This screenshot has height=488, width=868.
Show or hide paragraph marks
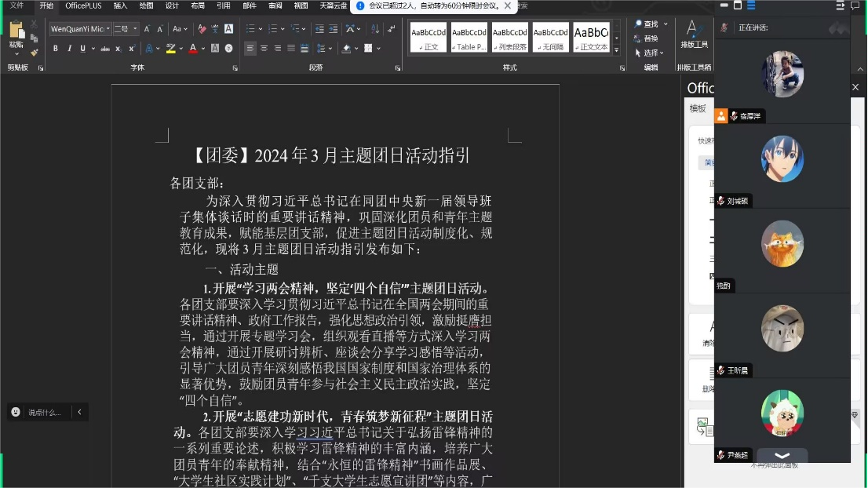click(392, 29)
